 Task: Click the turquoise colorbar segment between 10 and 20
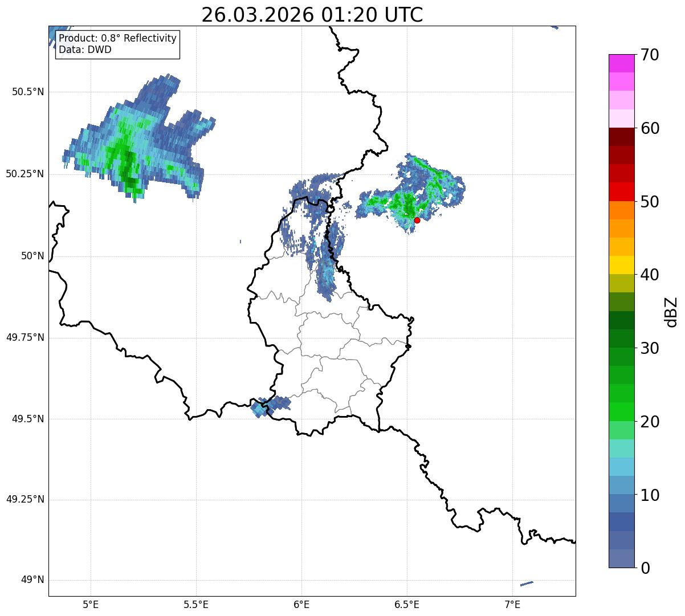coord(621,448)
